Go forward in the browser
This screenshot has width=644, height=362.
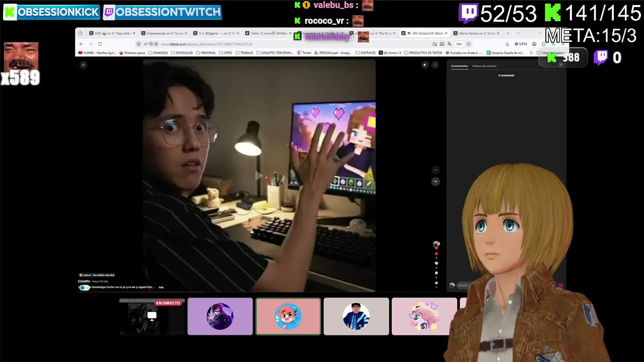point(91,44)
